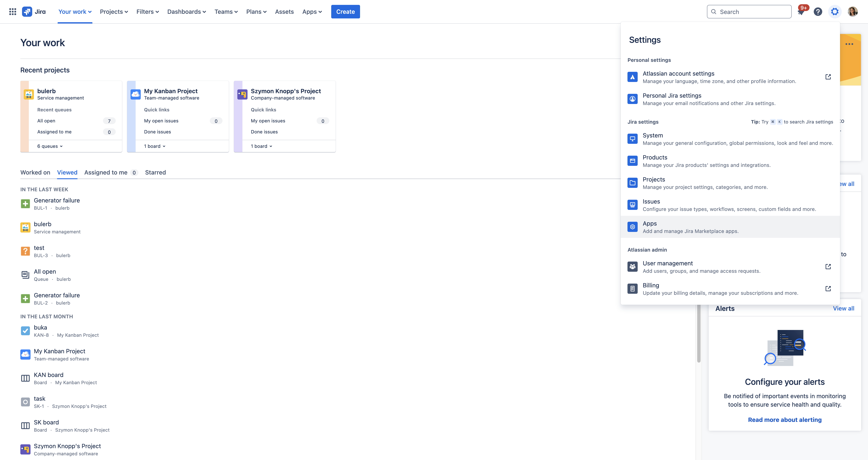This screenshot has height=460, width=868.
Task: Expand the 6 queues dropdown on bulerb card
Action: pyautogui.click(x=50, y=146)
